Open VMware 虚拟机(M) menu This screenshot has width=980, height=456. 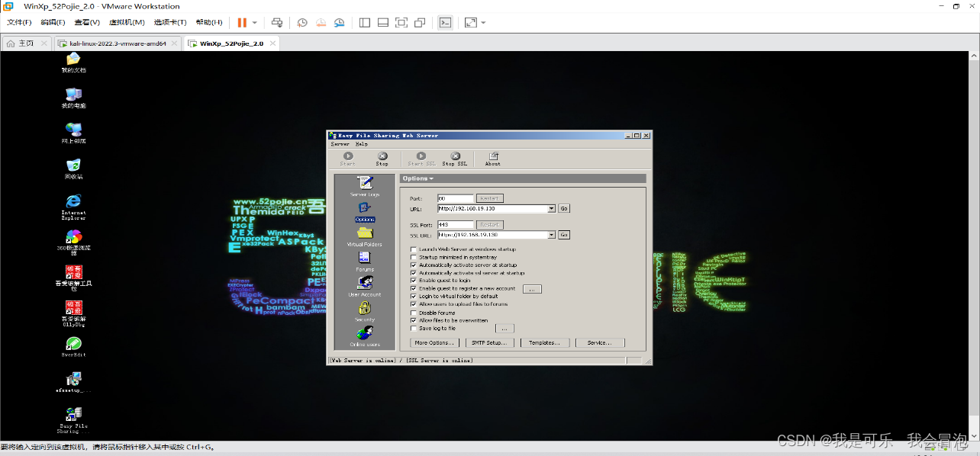coord(127,22)
